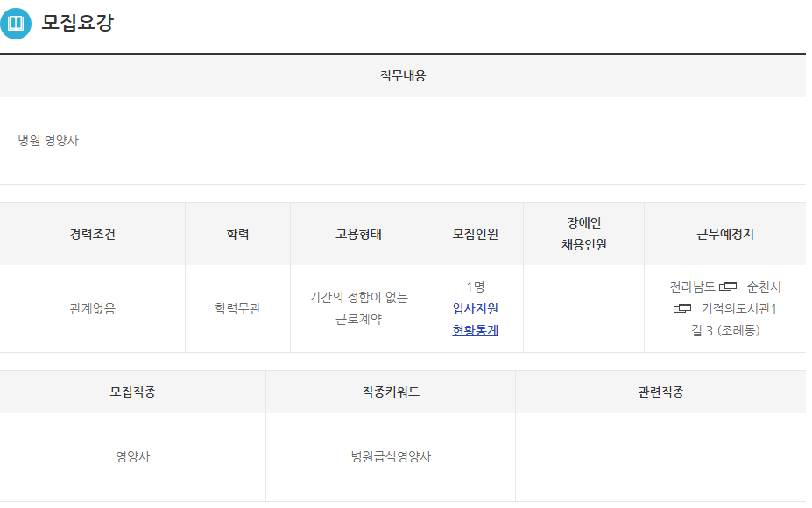Select the 관계없음 cell value
Screen dimensions: 812x508
coord(93,308)
